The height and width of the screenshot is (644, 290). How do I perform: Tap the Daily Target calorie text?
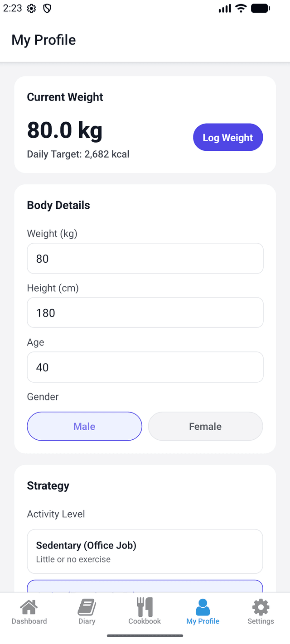pyautogui.click(x=78, y=154)
